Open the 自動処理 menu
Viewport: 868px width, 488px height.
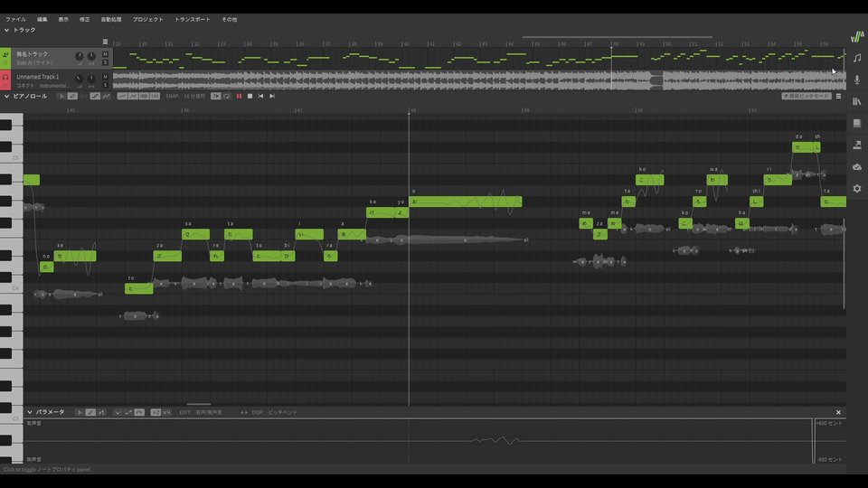(110, 19)
